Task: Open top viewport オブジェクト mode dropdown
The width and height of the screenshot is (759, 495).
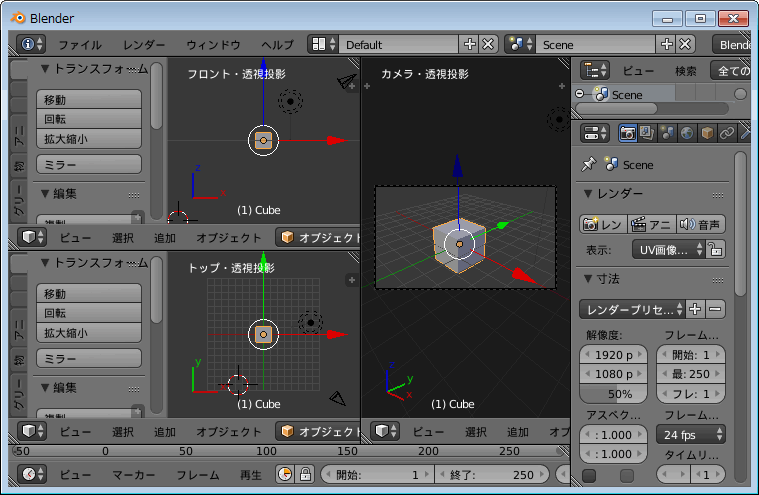Action: tap(319, 237)
